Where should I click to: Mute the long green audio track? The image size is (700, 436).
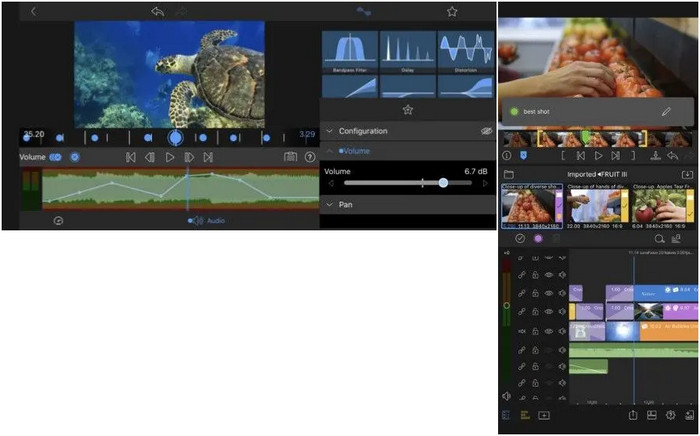562,350
